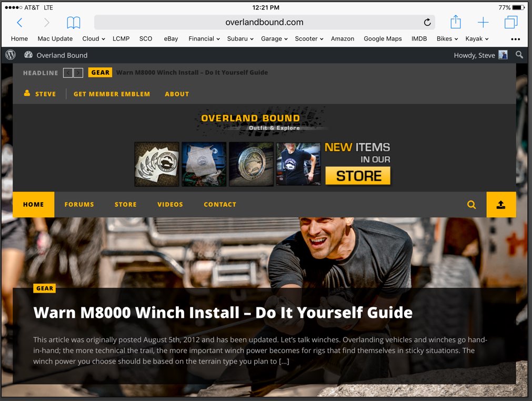
Task: Expand the Cloud favorites folder
Action: pos(94,39)
